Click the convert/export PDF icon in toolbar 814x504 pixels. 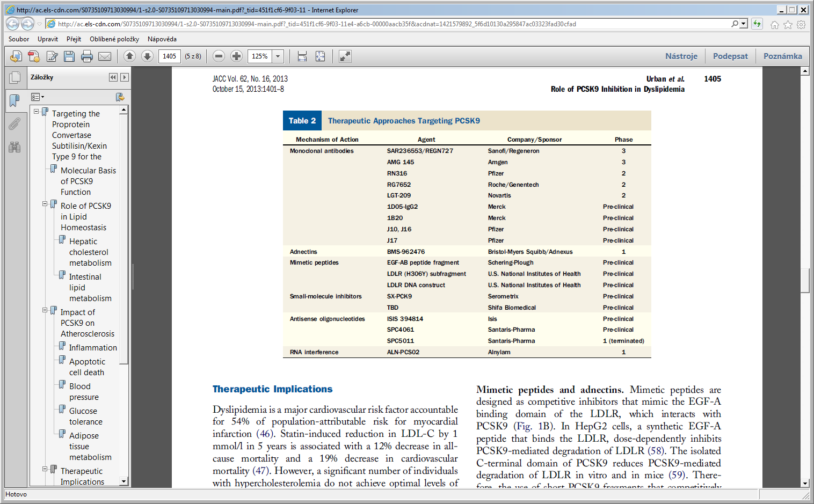(x=16, y=56)
